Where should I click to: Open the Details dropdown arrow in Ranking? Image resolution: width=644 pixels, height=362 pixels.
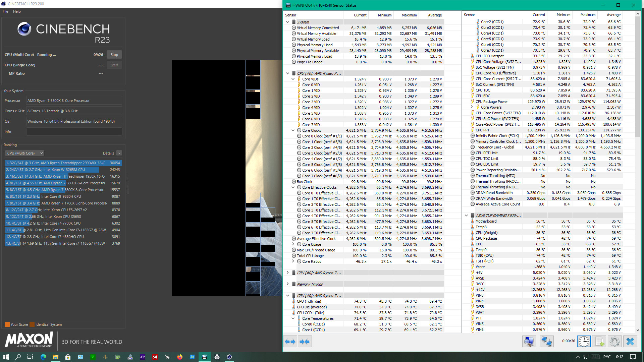[119, 153]
